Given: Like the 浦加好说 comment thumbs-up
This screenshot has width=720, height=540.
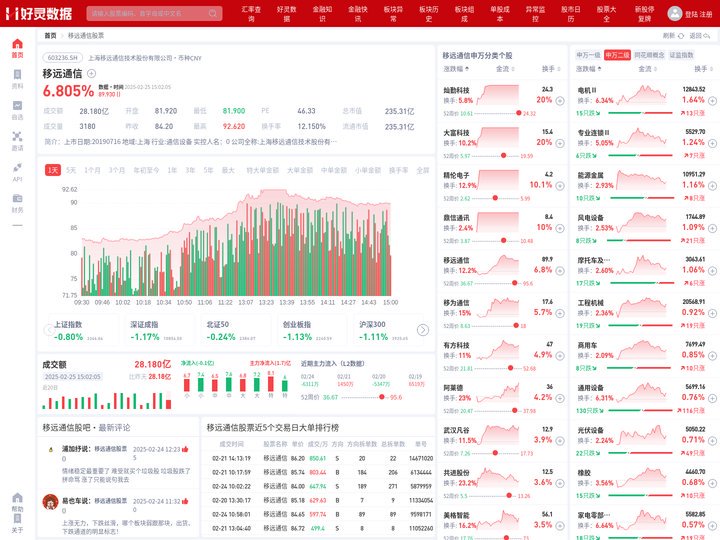Looking at the screenshot, I should (x=185, y=449).
